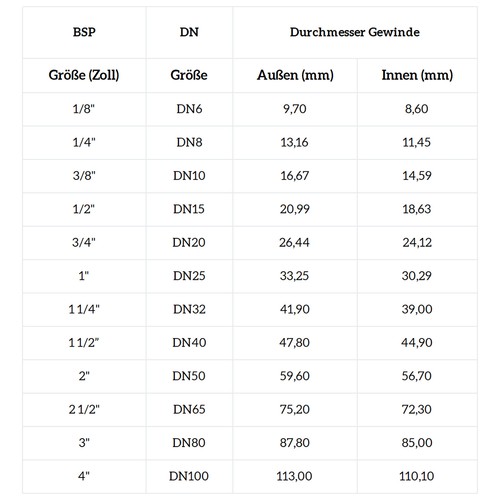Select the 3/4" size cell
This screenshot has height=500, width=500.
(x=84, y=242)
